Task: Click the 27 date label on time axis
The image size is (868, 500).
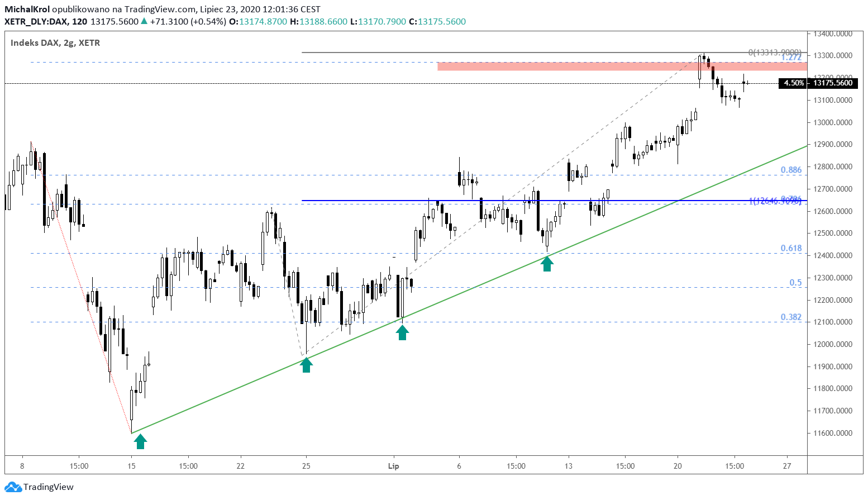Action: click(787, 465)
